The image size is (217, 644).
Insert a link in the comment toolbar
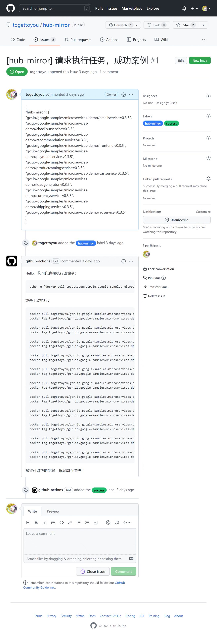point(70,522)
